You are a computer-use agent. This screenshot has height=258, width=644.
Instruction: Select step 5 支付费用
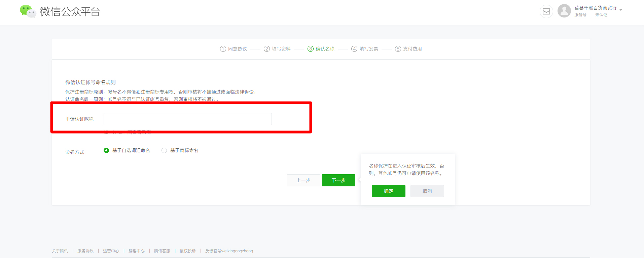click(408, 49)
